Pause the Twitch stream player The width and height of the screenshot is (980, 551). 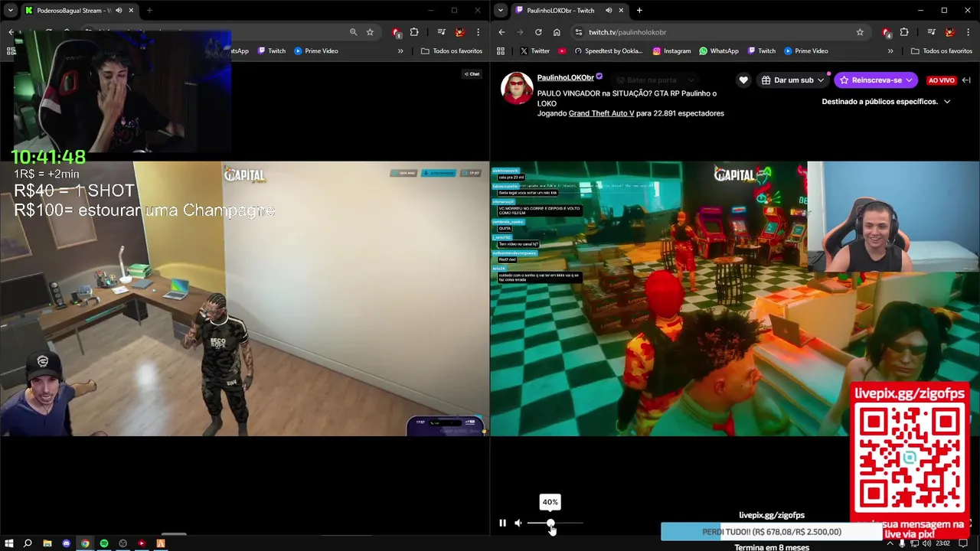point(502,523)
